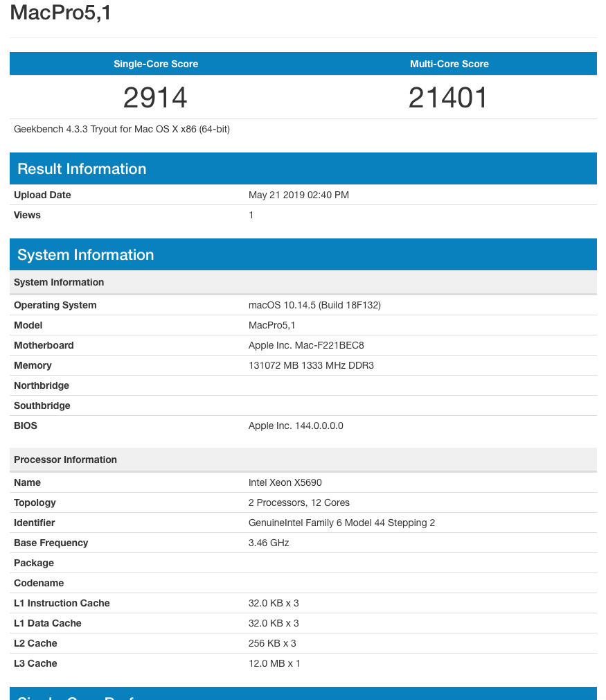The width and height of the screenshot is (606, 700).
Task: Select the Apple Inc. 144.0.0.0.0 BIOS value
Action: 296,426
